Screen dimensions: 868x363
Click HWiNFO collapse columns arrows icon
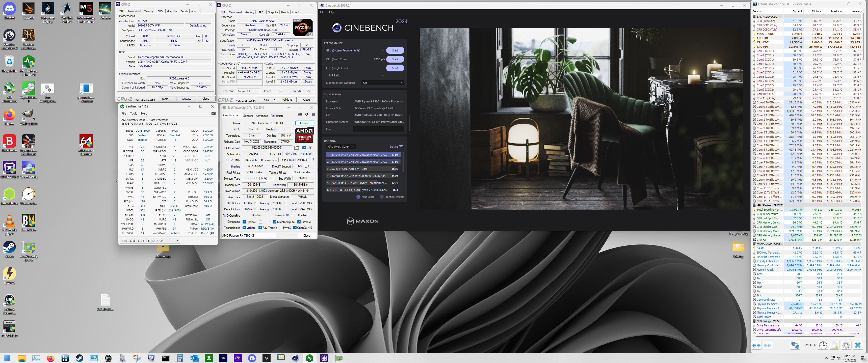(767, 345)
